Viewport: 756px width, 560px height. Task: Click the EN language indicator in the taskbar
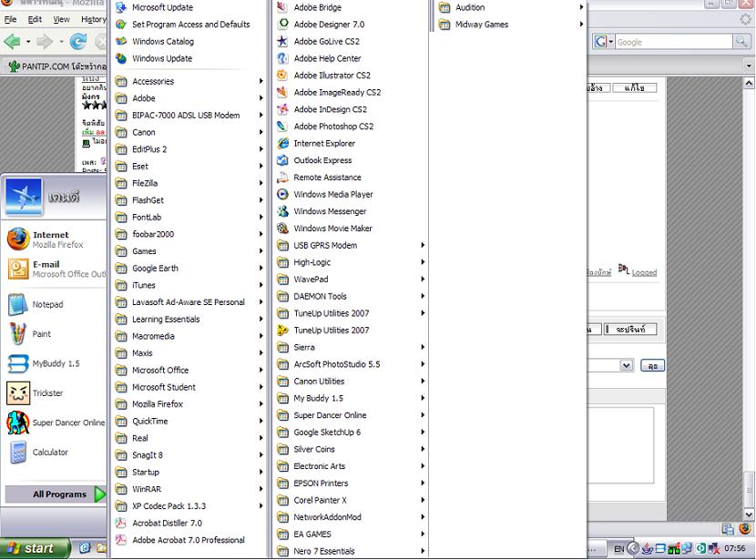pyautogui.click(x=619, y=549)
